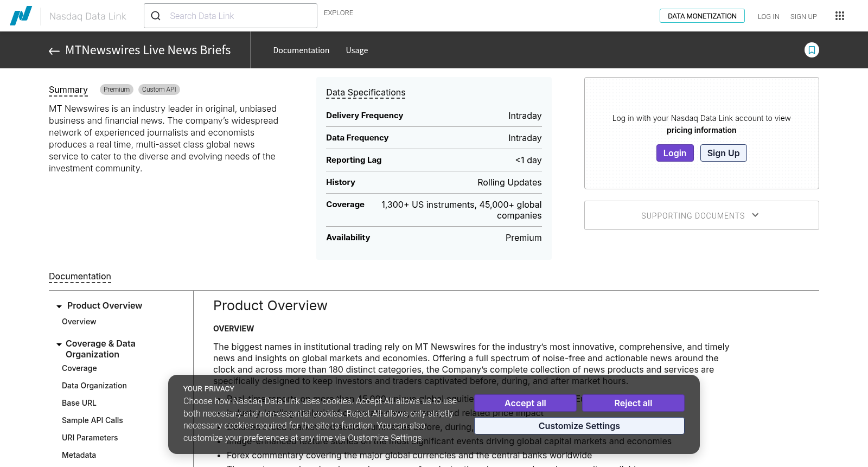The width and height of the screenshot is (868, 467).
Task: Click the Custom API tag badge
Action: click(x=159, y=89)
